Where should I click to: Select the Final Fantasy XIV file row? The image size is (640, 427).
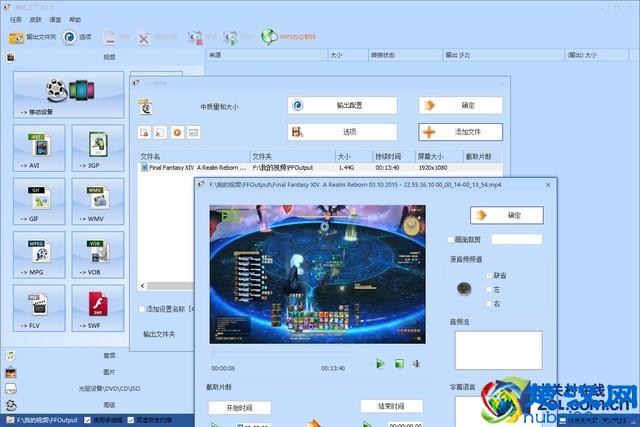320,168
